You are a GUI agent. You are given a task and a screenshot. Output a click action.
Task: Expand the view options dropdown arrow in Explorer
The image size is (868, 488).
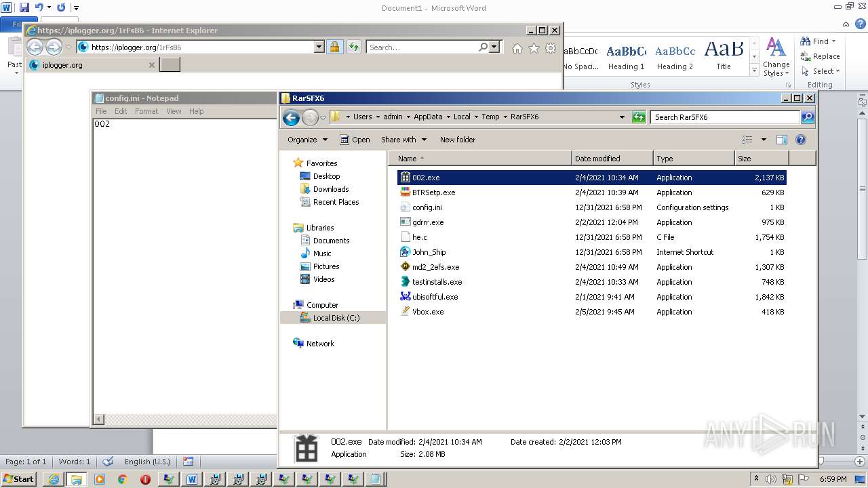(763, 140)
